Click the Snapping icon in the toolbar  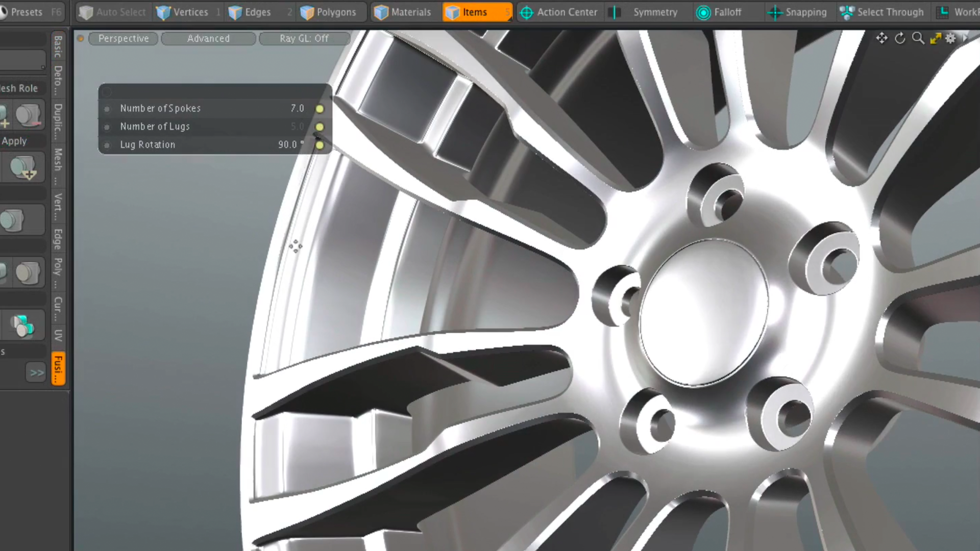click(775, 12)
